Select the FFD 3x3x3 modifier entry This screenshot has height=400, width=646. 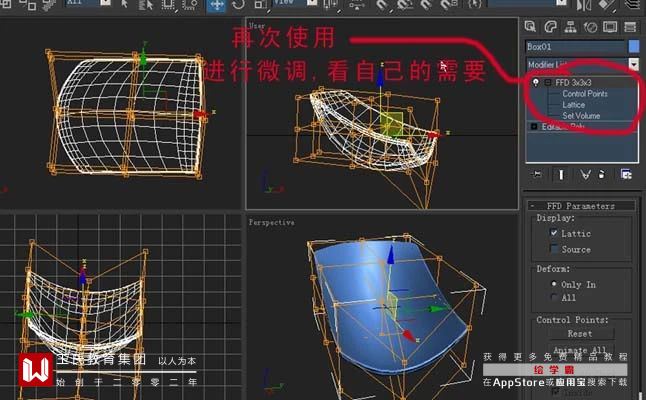573,82
